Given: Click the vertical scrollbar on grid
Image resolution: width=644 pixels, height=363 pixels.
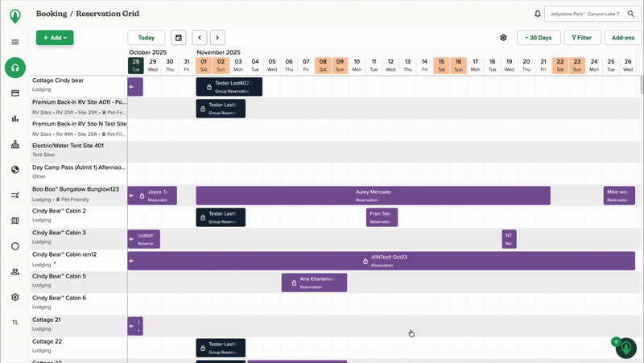Looking at the screenshot, I should [x=641, y=85].
